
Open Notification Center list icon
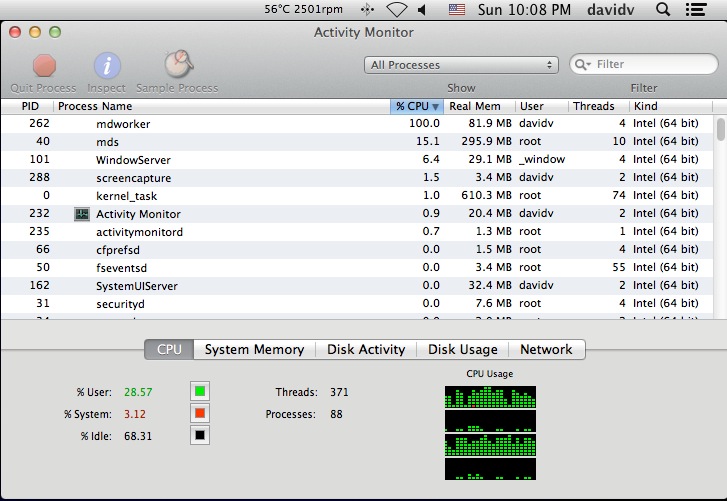(x=695, y=9)
